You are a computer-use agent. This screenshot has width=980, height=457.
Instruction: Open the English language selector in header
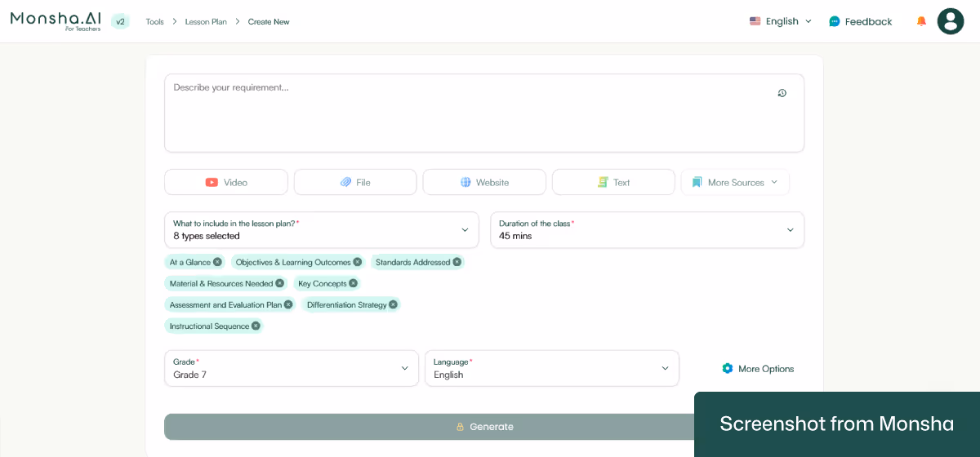pyautogui.click(x=781, y=21)
